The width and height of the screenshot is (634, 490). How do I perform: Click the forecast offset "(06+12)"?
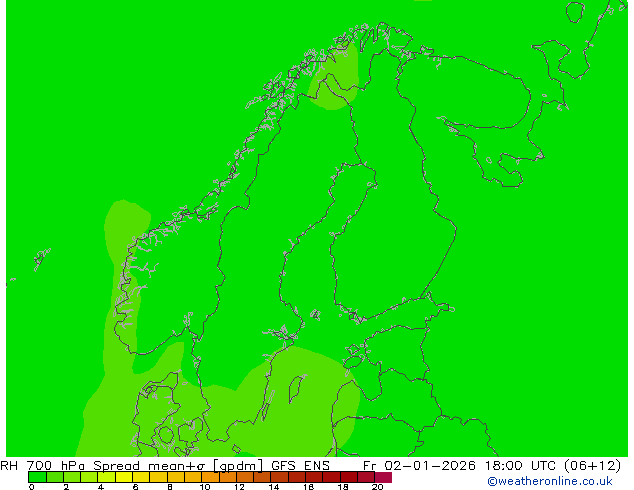[592, 466]
